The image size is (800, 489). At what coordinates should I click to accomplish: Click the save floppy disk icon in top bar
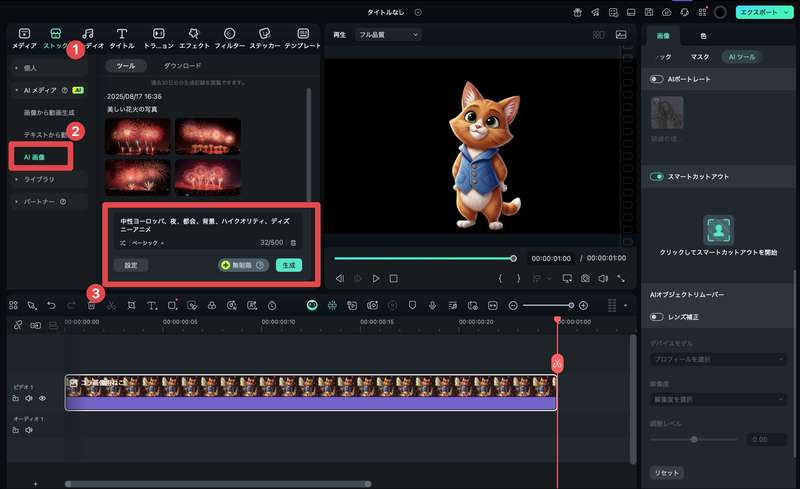(x=648, y=12)
